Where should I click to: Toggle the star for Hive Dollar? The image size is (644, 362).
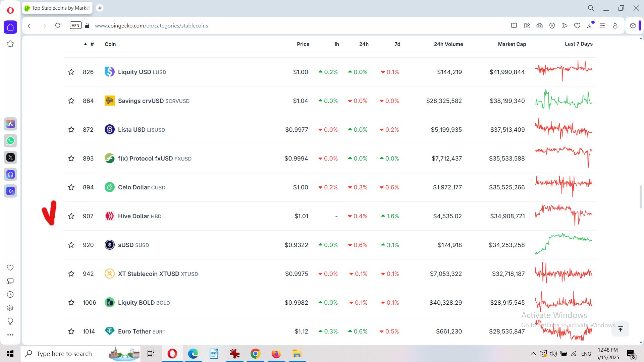click(x=71, y=216)
